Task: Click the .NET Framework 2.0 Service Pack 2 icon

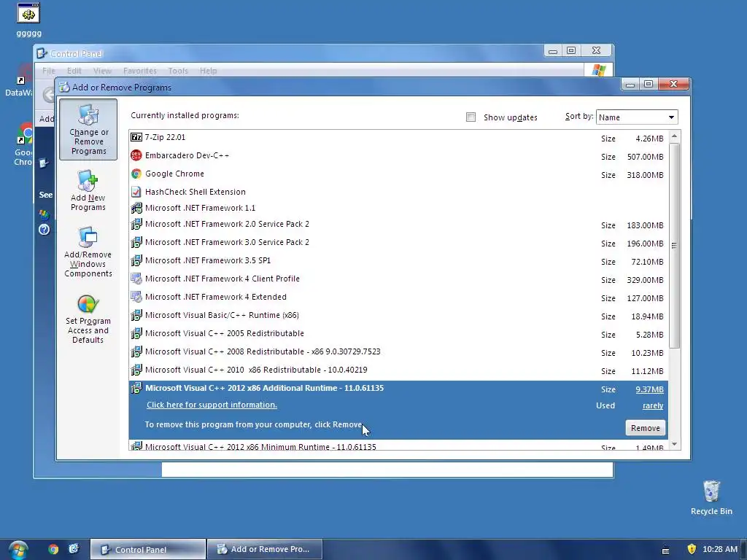Action: tap(136, 224)
